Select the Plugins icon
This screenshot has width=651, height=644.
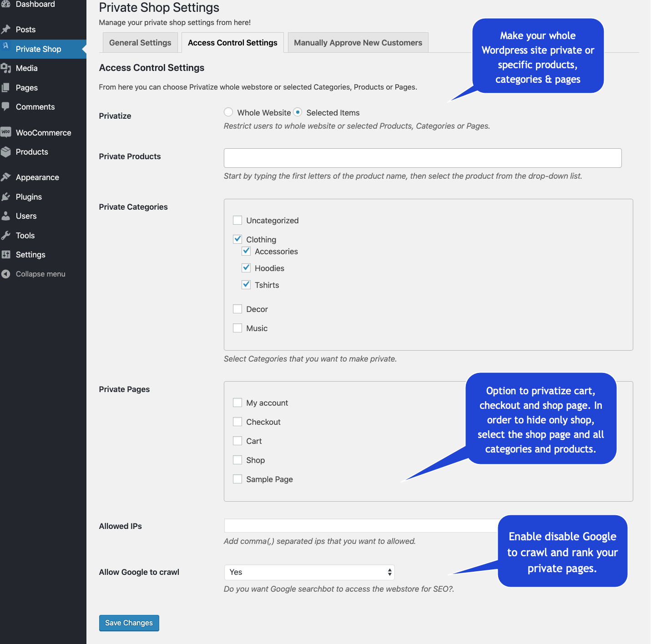[x=7, y=196]
